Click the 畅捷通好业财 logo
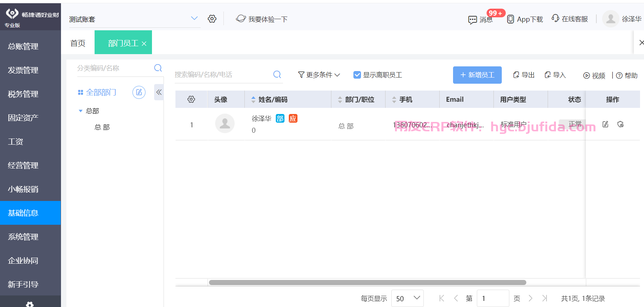 click(x=32, y=14)
